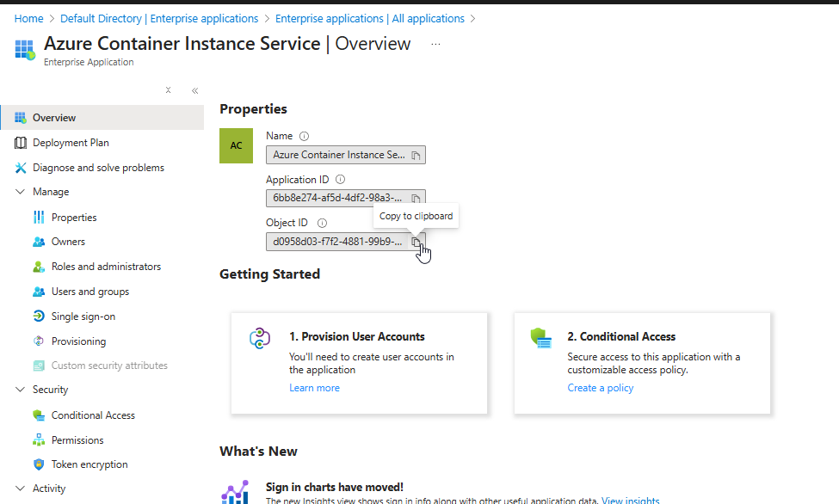839x504 pixels.
Task: Click the "1. Provision User Accounts" card title
Action: coord(357,336)
